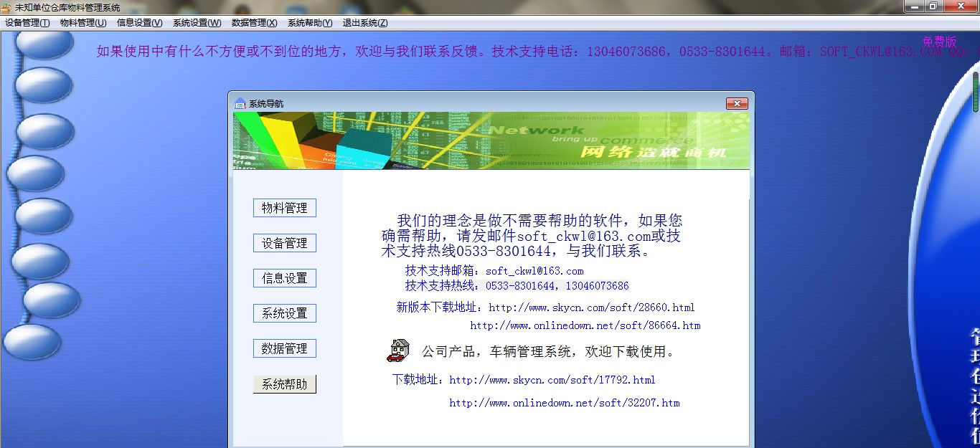The width and height of the screenshot is (980, 448).
Task: Open the 设备管理(T) menu
Action: [27, 23]
